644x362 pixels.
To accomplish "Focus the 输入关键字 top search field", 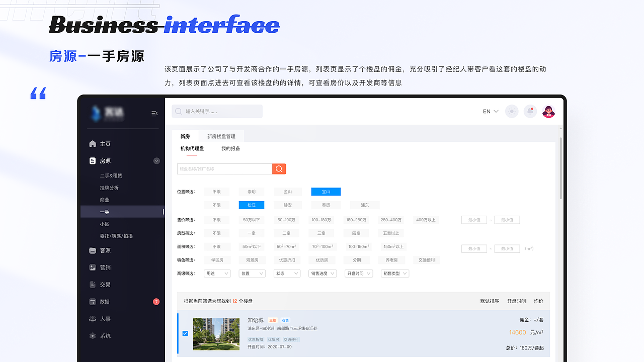I will 217,111.
